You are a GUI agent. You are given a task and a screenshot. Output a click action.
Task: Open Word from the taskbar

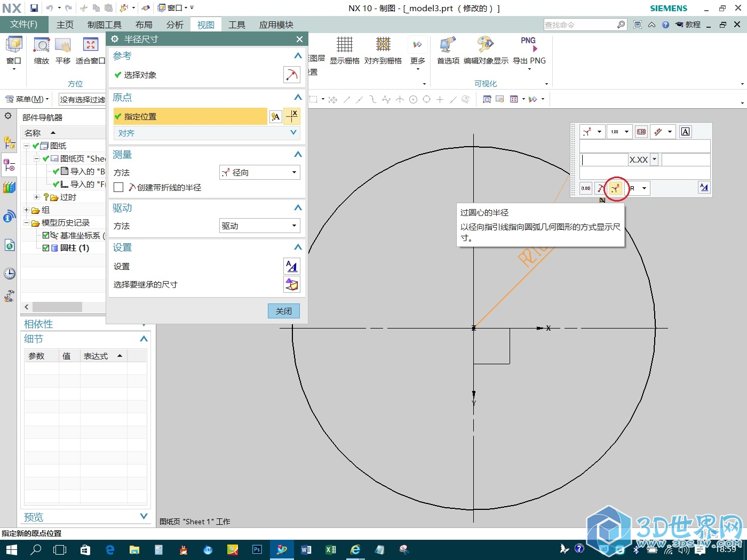click(306, 549)
